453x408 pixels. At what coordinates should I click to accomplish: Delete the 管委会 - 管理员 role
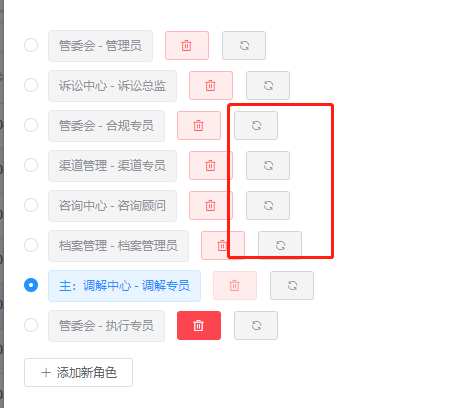187,46
